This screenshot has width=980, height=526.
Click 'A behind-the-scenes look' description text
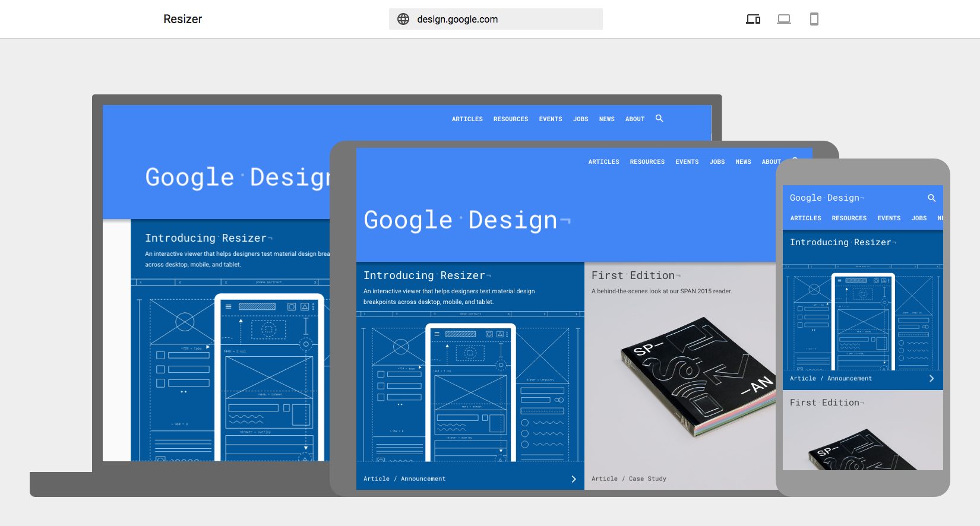point(662,291)
